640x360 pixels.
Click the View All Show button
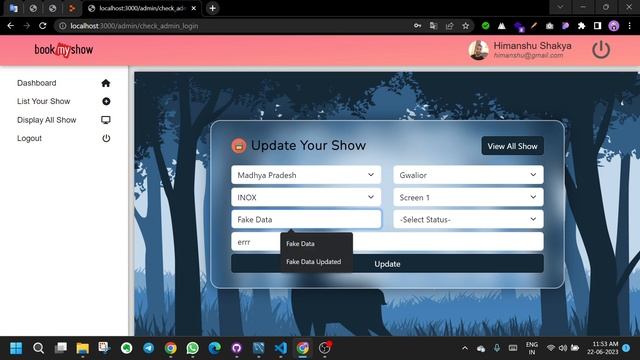(512, 146)
